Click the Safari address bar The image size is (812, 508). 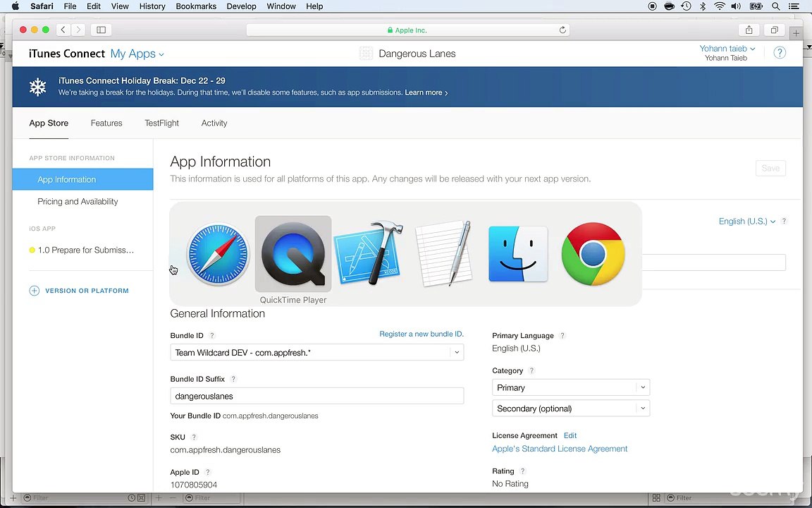(407, 30)
